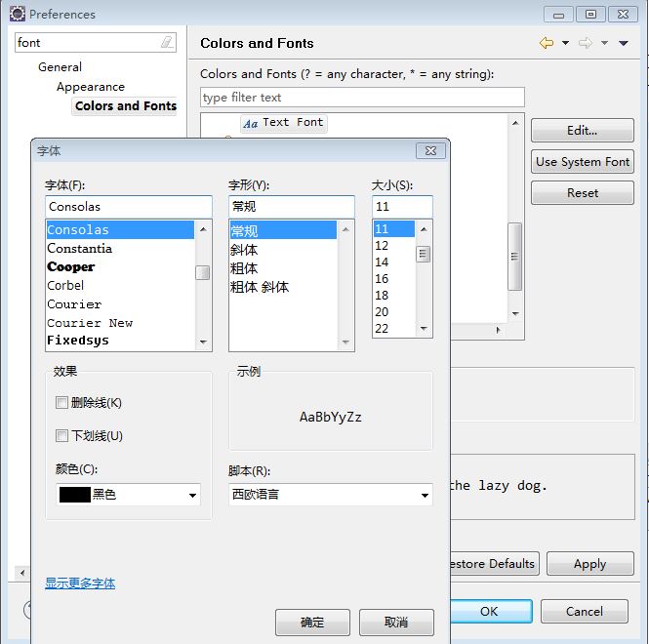The image size is (649, 644).
Task: Open the back history dropdown arrow
Action: (x=565, y=43)
